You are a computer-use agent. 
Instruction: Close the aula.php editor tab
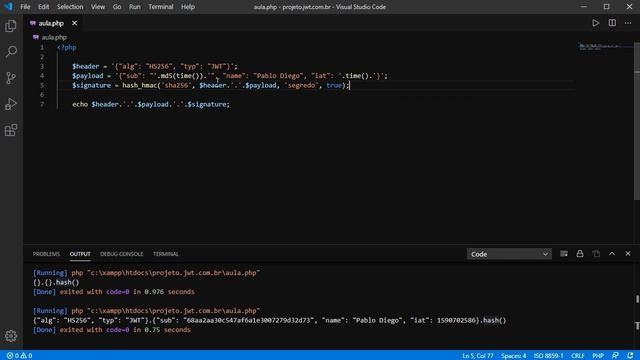coord(74,23)
